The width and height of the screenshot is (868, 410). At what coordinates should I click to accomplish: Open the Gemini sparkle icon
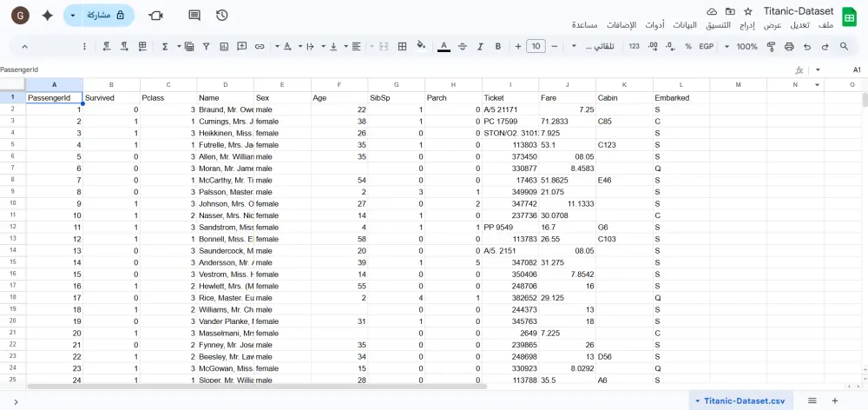pos(48,16)
